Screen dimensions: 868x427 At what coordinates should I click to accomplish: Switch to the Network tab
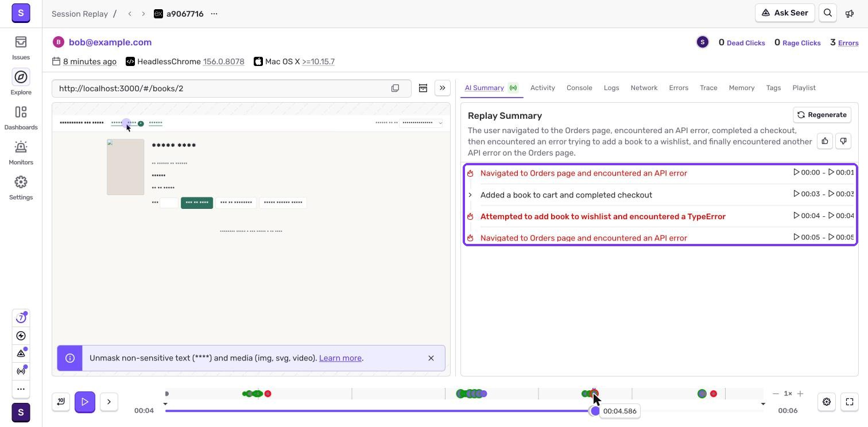(x=644, y=88)
